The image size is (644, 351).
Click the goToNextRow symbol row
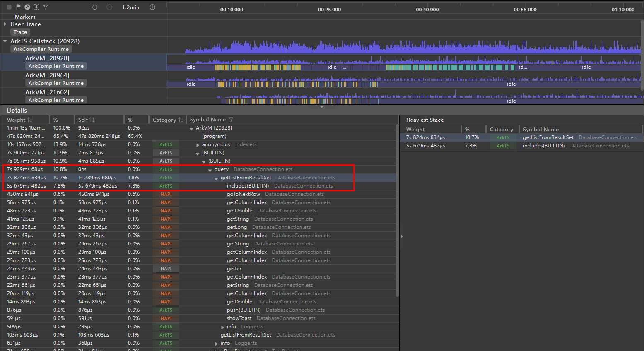[244, 194]
